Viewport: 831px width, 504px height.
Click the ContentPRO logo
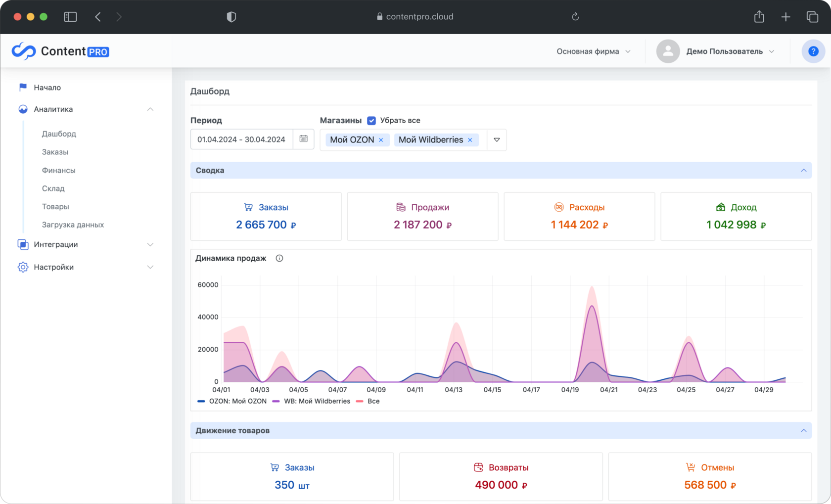pyautogui.click(x=60, y=51)
